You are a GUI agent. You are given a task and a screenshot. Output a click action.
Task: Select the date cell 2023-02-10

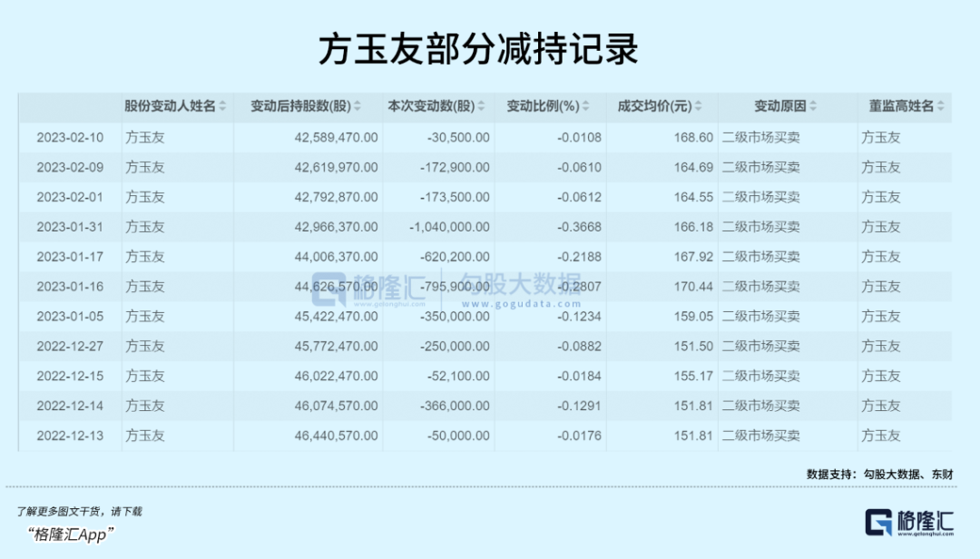[70, 138]
